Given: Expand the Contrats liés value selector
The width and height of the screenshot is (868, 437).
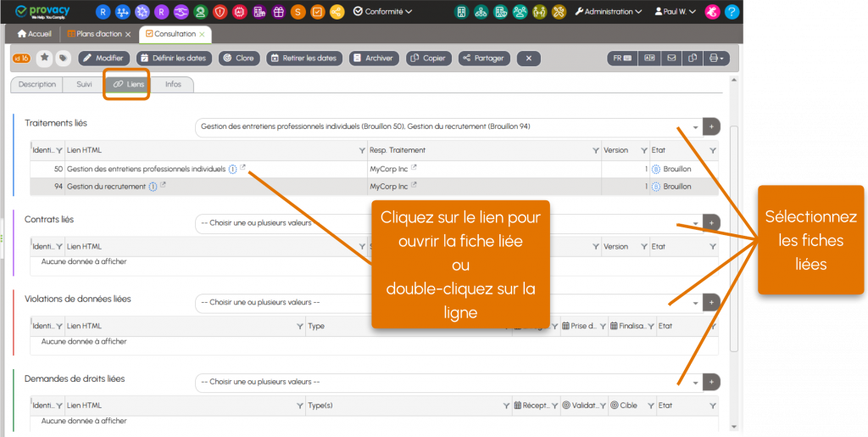Looking at the screenshot, I should (695, 223).
